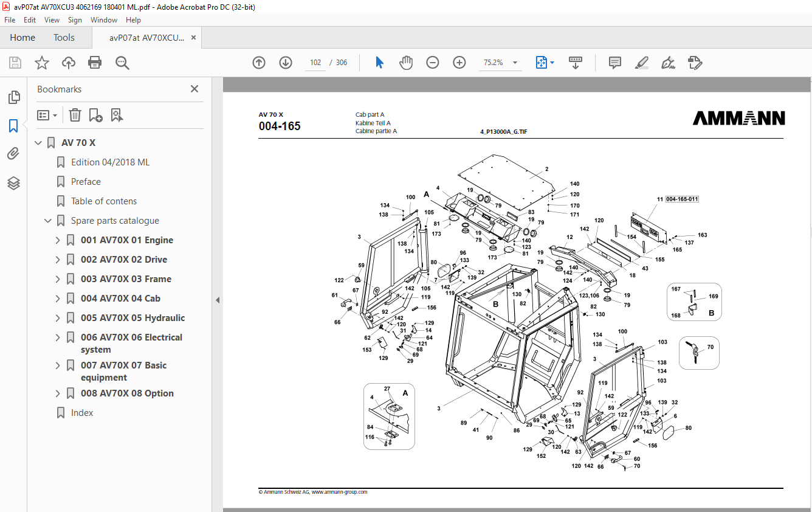Viewport: 812px width, 512px height.
Task: Select the Table of contens bookmark
Action: point(104,201)
